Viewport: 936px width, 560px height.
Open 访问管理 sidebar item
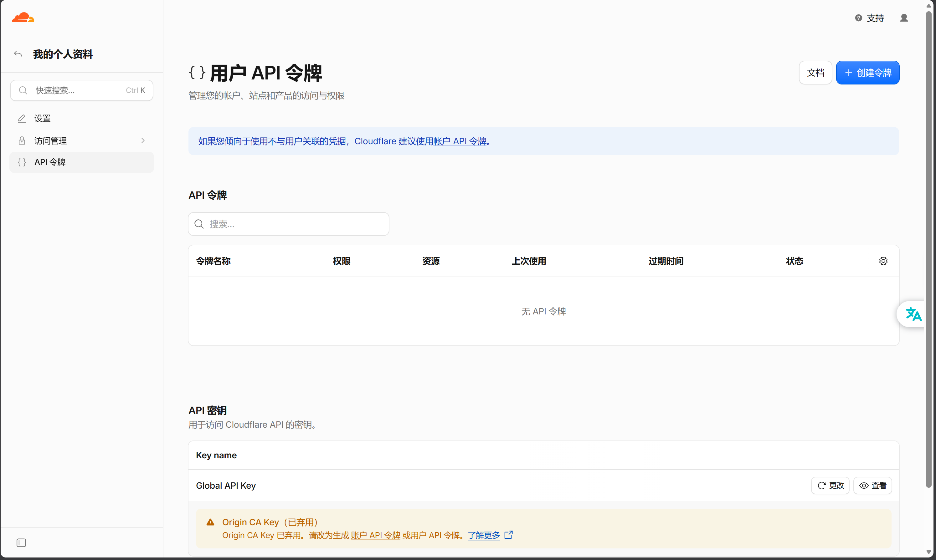point(82,140)
